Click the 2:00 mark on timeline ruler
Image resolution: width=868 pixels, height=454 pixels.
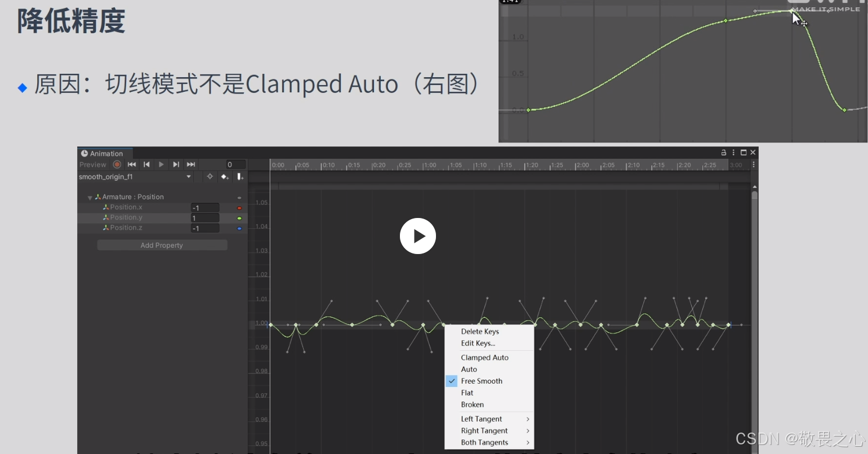click(x=582, y=165)
